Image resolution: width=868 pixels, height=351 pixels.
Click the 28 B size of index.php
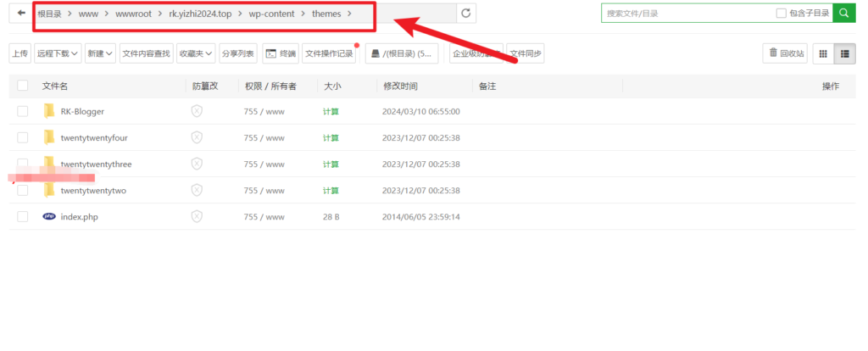point(331,216)
